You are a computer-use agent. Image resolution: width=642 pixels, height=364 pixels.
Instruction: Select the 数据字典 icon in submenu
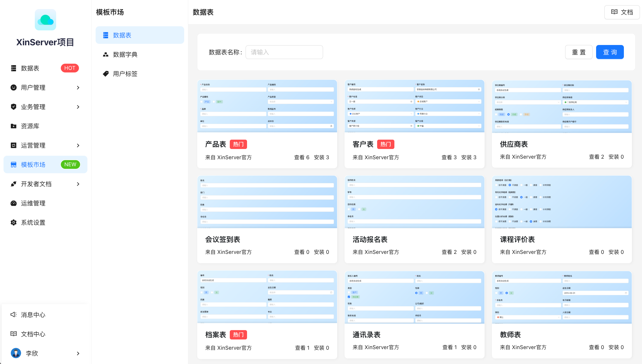[106, 55]
